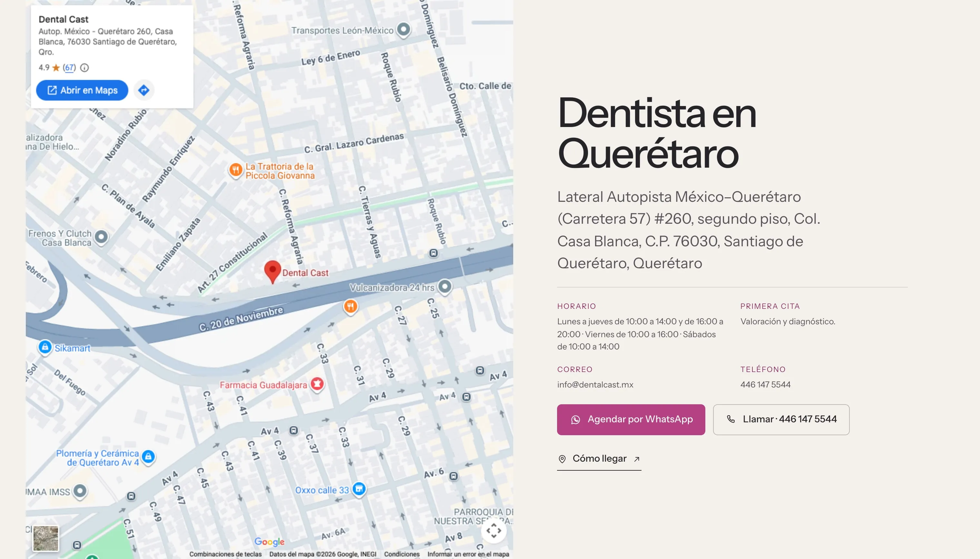Schedule appointment via Agendar por WhatsApp

(x=631, y=419)
